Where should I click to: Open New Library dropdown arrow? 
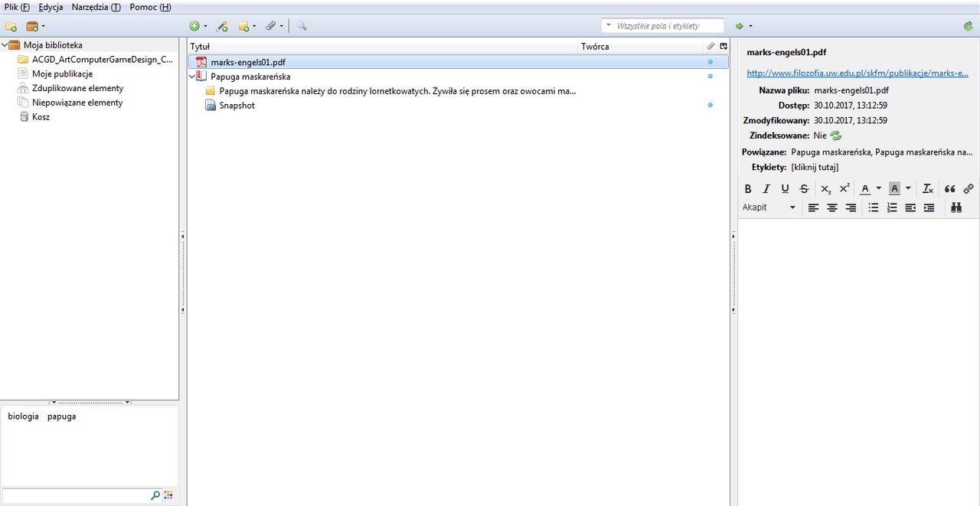click(43, 26)
